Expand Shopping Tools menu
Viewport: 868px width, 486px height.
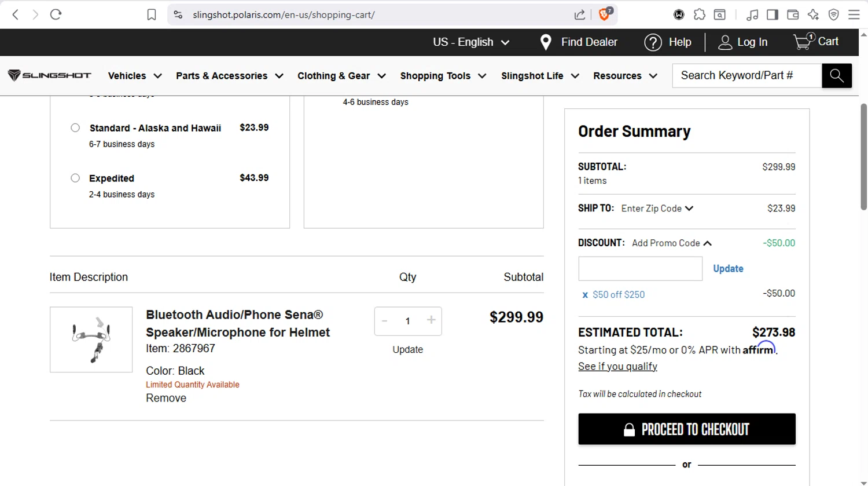pos(443,75)
